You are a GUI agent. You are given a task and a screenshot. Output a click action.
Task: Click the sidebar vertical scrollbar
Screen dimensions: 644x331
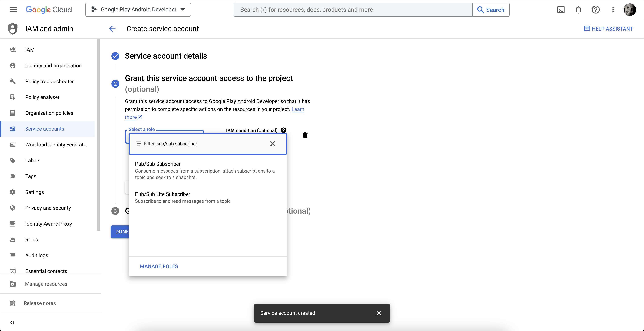pyautogui.click(x=98, y=135)
